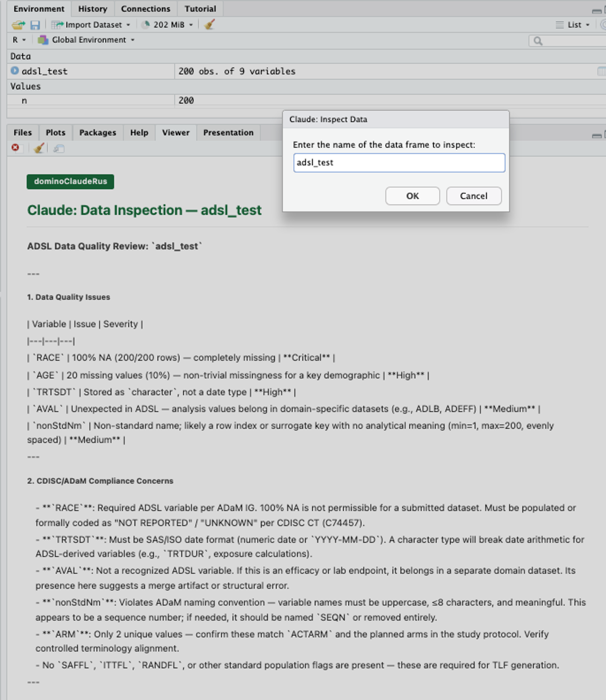Save workspace with the floppy disk icon
606x700 pixels.
point(35,25)
